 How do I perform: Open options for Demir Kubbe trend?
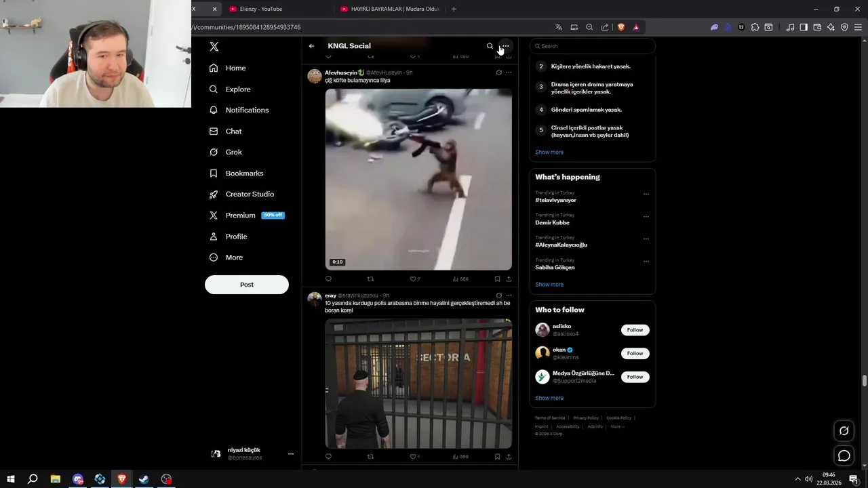pos(646,216)
